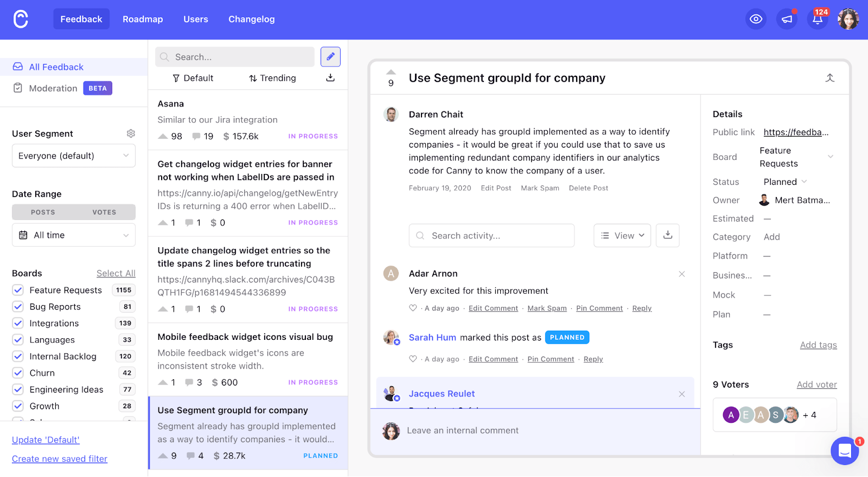
Task: Open the Planned status dropdown
Action: (x=785, y=182)
